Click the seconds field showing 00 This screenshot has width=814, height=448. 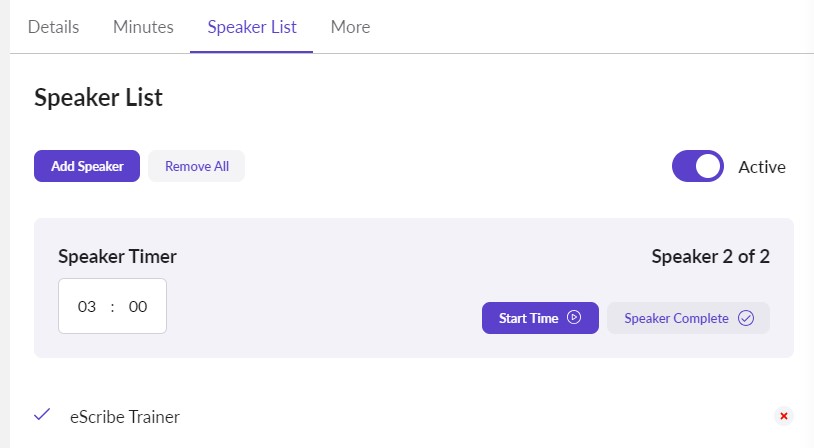pos(138,307)
